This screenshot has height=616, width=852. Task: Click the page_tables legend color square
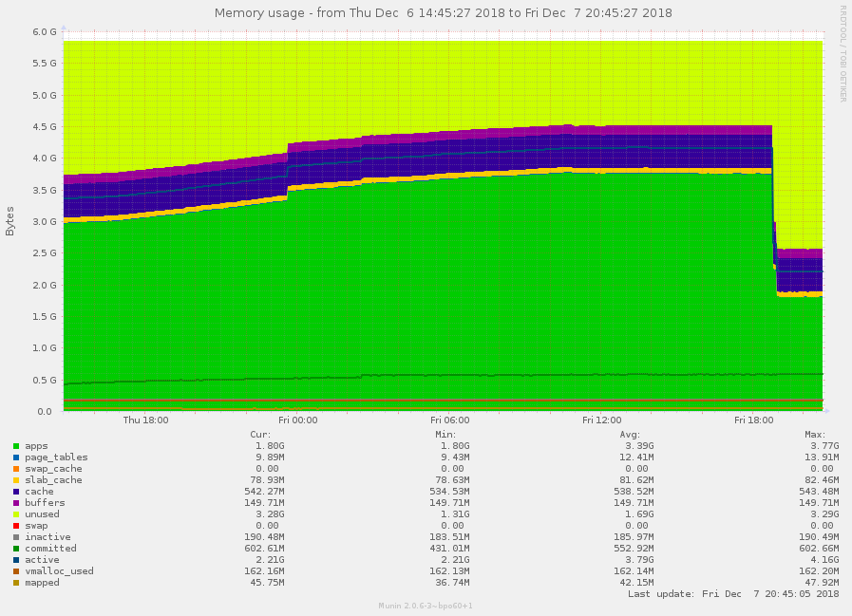[16, 457]
